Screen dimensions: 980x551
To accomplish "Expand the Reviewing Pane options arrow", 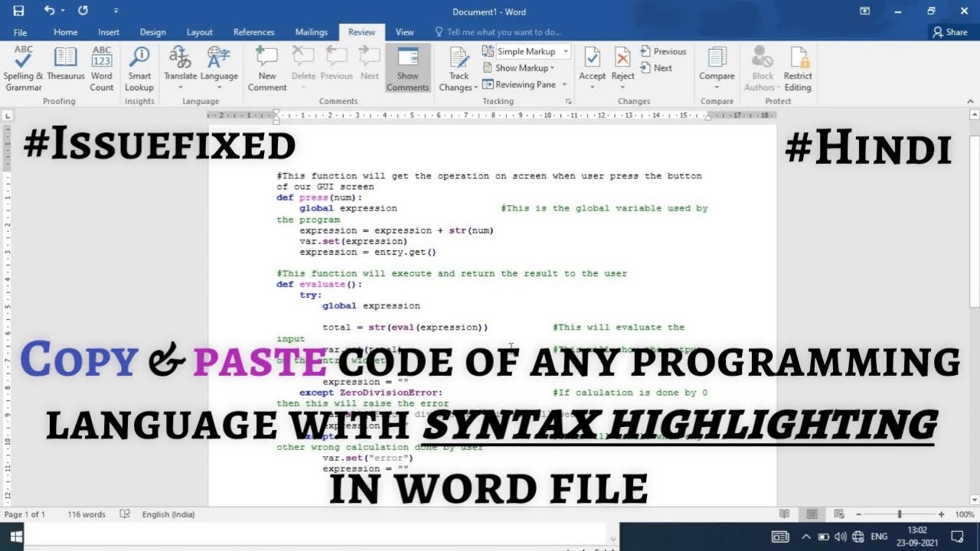I will [565, 84].
